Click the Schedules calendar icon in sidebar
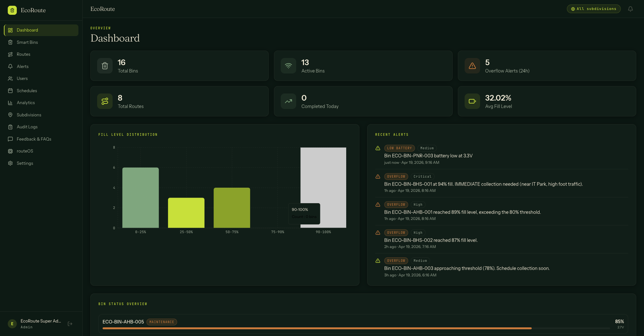The height and width of the screenshot is (336, 644). point(10,91)
